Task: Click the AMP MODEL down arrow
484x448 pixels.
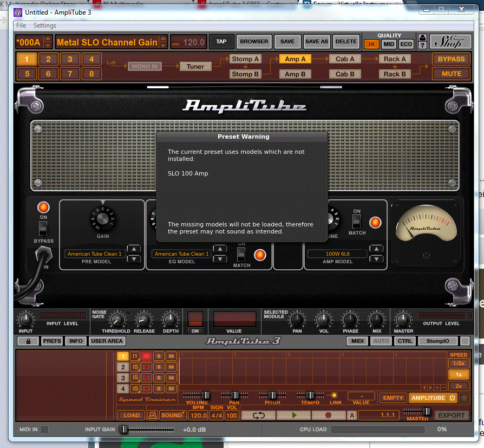Action: (x=376, y=259)
